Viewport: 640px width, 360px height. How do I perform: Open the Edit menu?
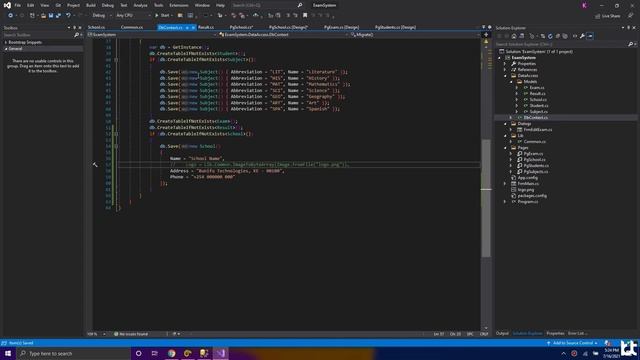pos(31,5)
